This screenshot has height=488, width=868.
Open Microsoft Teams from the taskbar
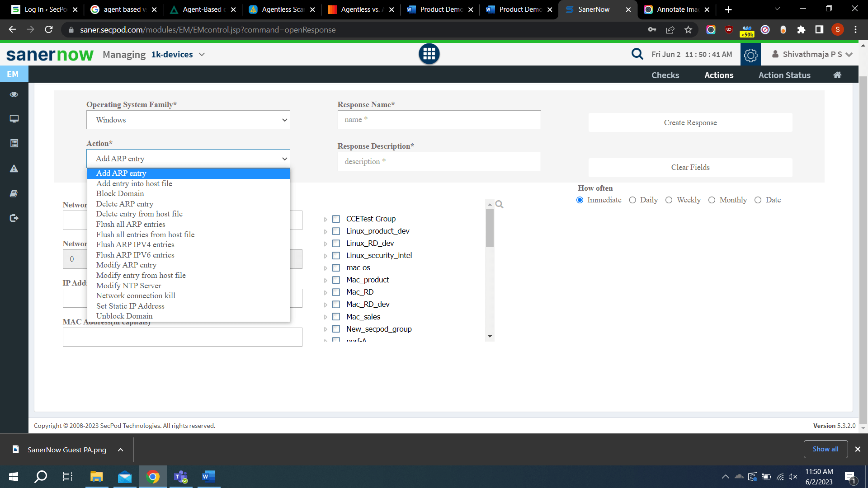181,477
